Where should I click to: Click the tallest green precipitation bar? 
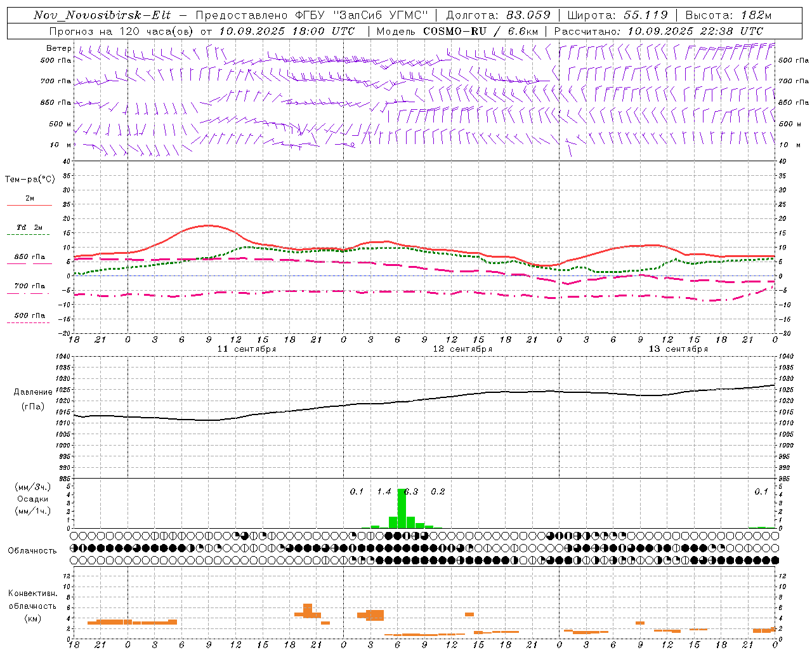click(402, 508)
